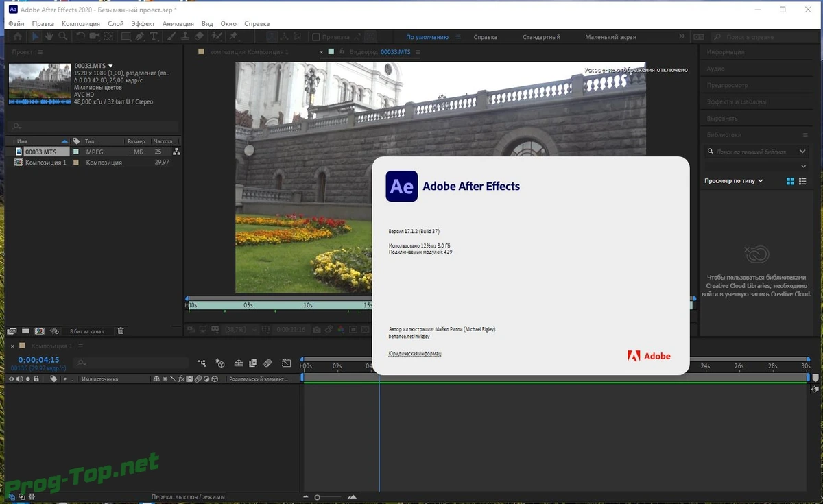Image resolution: width=823 pixels, height=504 pixels.
Task: Select the Rectangle shape tool
Action: pyautogui.click(x=126, y=36)
